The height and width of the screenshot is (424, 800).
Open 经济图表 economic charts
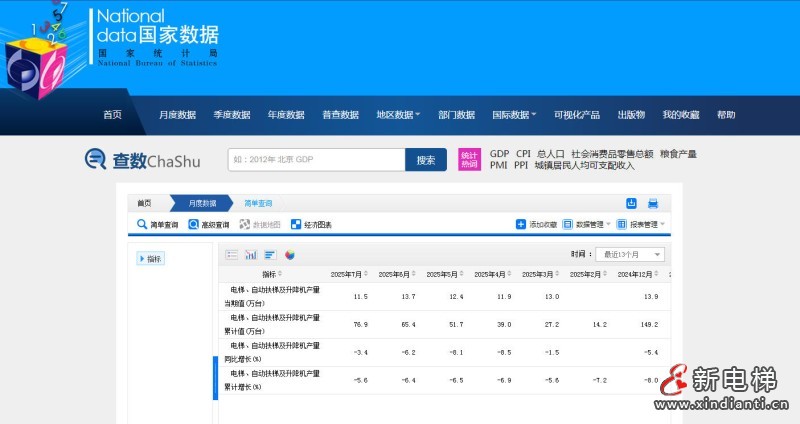click(x=311, y=225)
